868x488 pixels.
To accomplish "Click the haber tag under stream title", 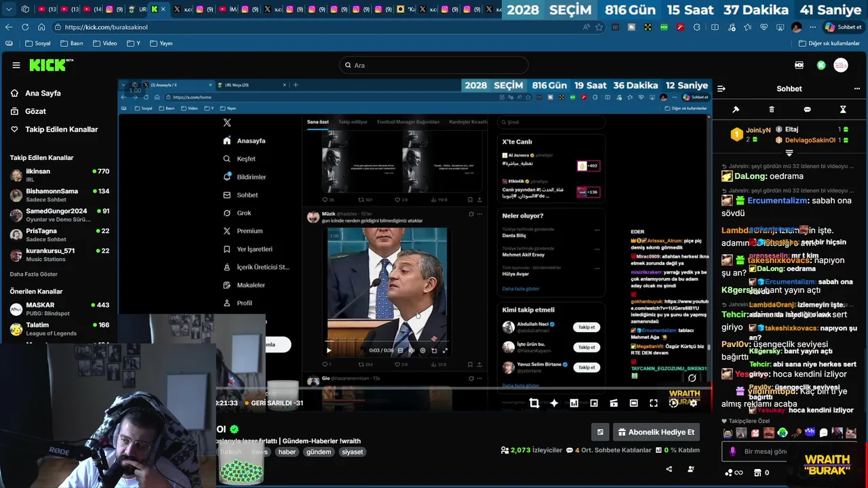I will pos(287,452).
